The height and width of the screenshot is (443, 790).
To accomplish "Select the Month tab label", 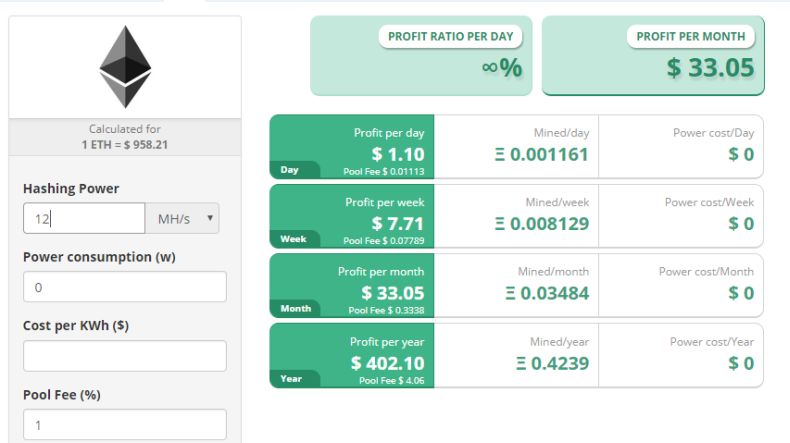I will [x=296, y=309].
